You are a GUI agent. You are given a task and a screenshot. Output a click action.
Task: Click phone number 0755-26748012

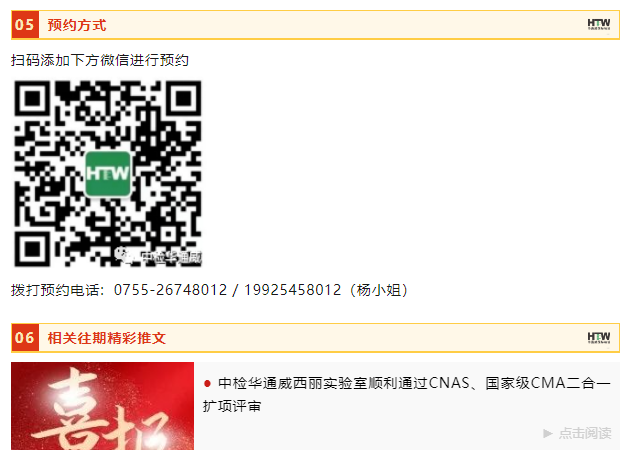[x=170, y=290]
